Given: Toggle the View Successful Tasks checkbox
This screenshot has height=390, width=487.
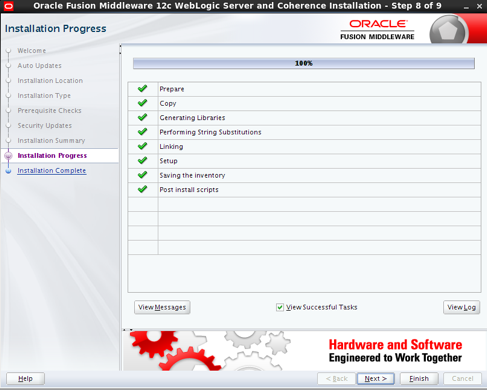Looking at the screenshot, I should [x=280, y=307].
